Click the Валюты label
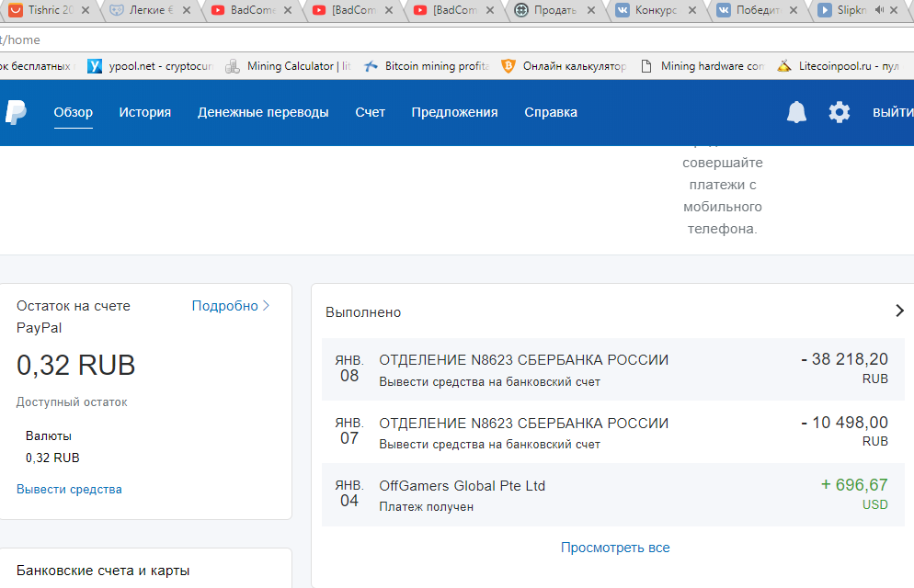Viewport: 914px width, 588px height. 49,435
